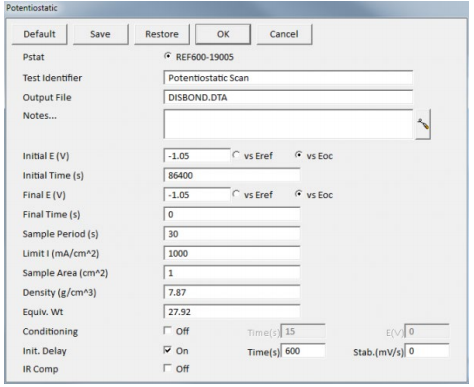Select vs Eref for Initial E
The image size is (474, 387).
click(236, 155)
